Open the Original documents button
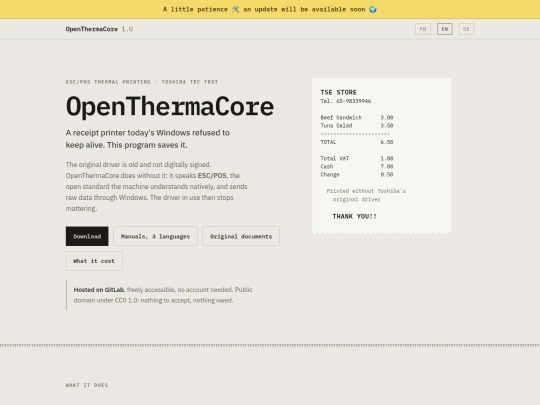The height and width of the screenshot is (405, 540). coord(241,236)
